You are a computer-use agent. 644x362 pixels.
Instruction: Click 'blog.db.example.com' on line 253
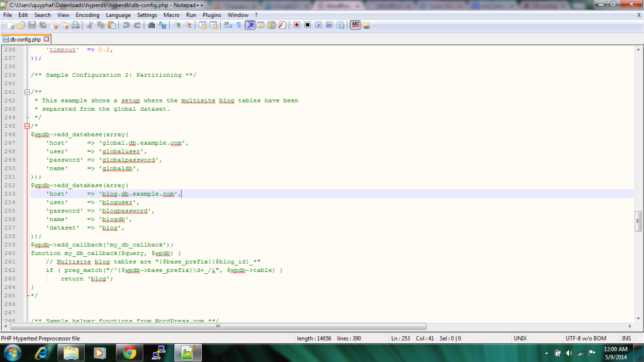coord(138,194)
